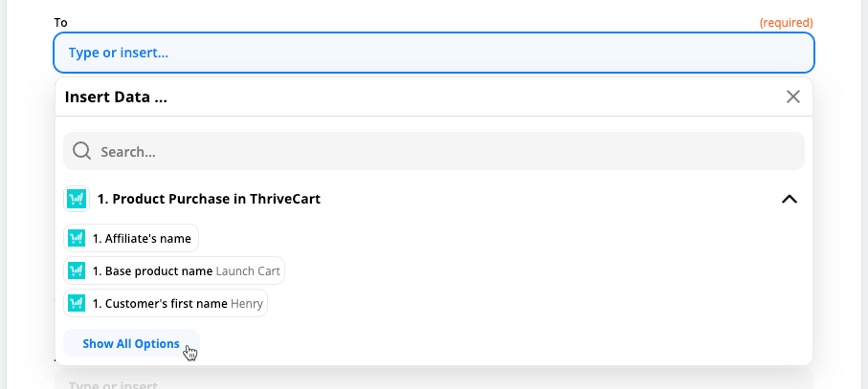This screenshot has width=868, height=389.
Task: Click the 'To' field label
Action: tap(60, 23)
